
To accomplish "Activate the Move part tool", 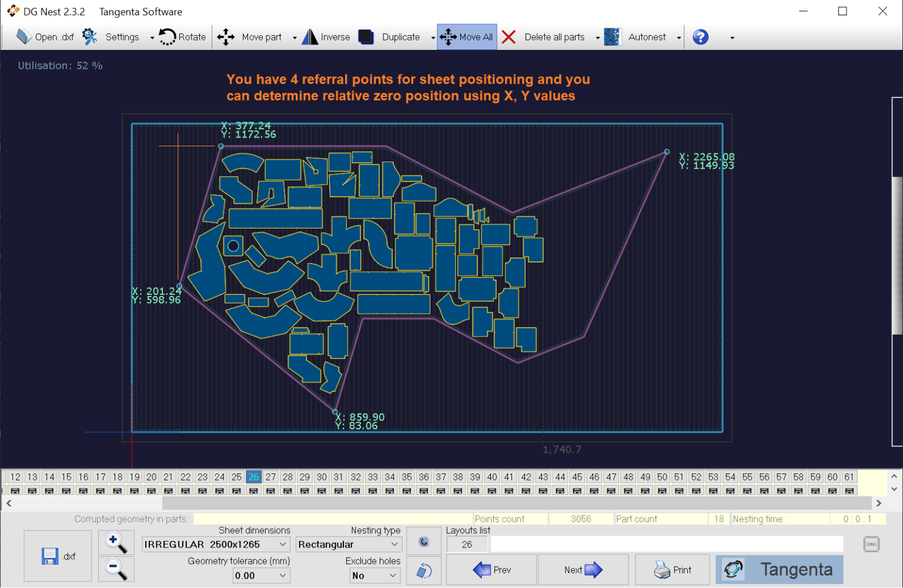I will coord(253,36).
